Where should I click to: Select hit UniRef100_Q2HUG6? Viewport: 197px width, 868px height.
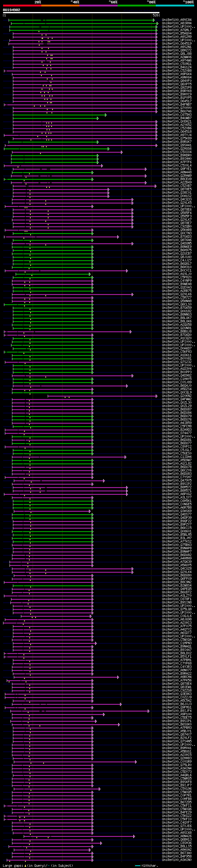click(177, 149)
